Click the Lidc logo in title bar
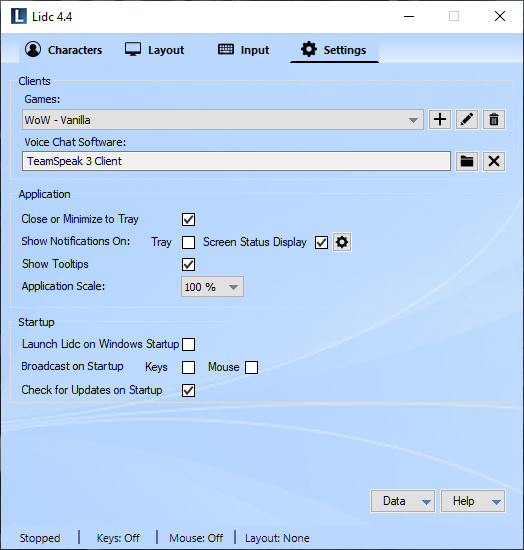This screenshot has width=524, height=550. pyautogui.click(x=19, y=16)
